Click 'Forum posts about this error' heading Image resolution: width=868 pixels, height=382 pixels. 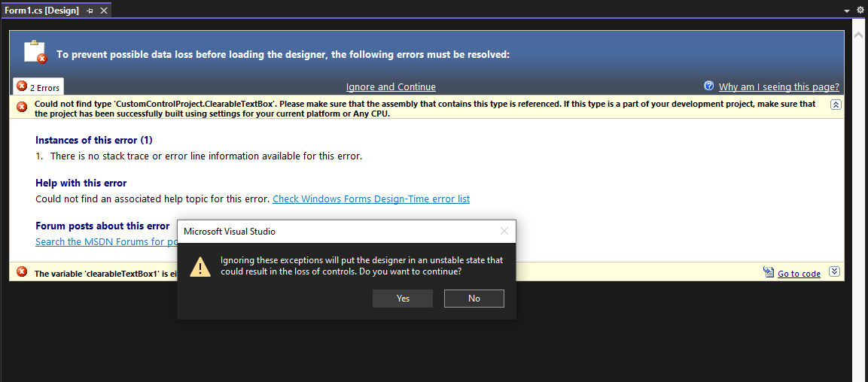(x=102, y=226)
